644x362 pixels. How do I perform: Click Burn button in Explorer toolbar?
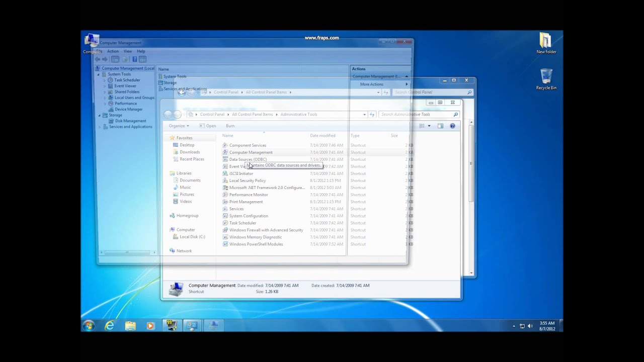tap(230, 126)
